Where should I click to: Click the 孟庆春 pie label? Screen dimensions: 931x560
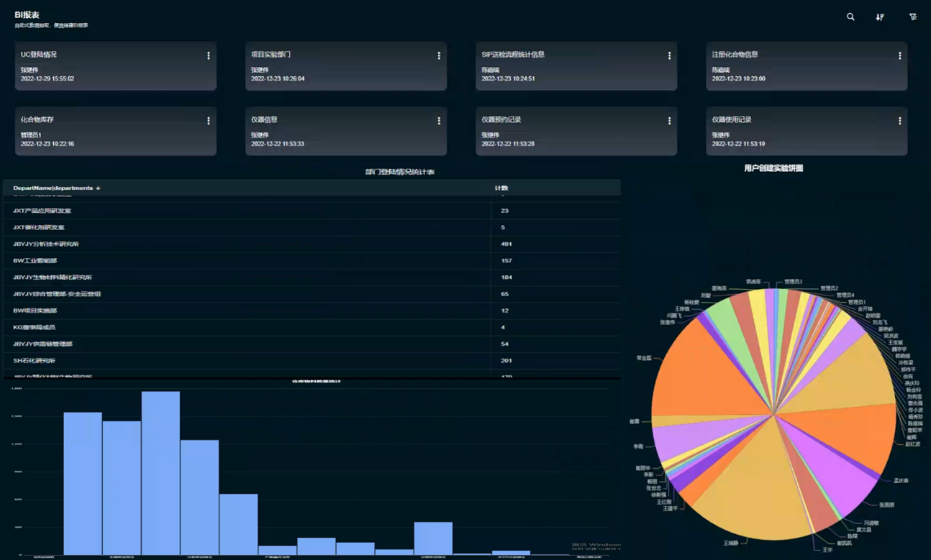pyautogui.click(x=901, y=481)
